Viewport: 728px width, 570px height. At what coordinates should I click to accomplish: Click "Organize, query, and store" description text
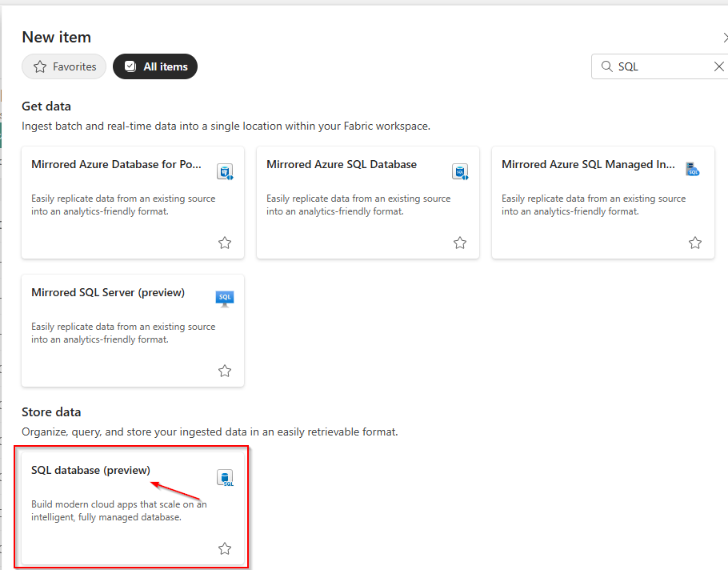[x=210, y=432]
